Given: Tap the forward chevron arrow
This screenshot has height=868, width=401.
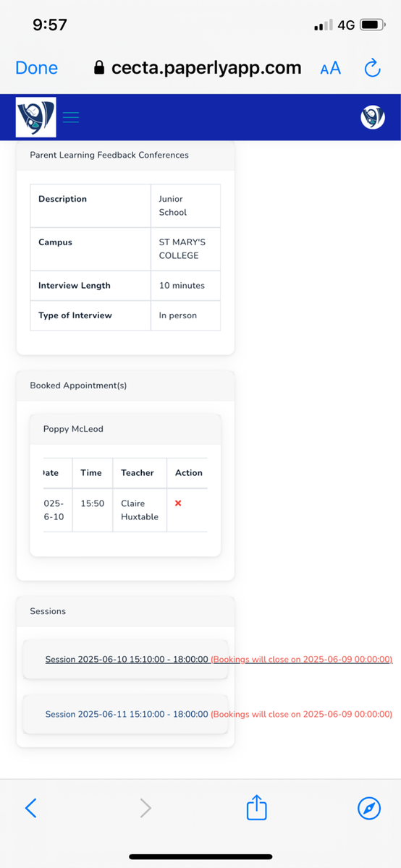Looking at the screenshot, I should click(x=145, y=808).
